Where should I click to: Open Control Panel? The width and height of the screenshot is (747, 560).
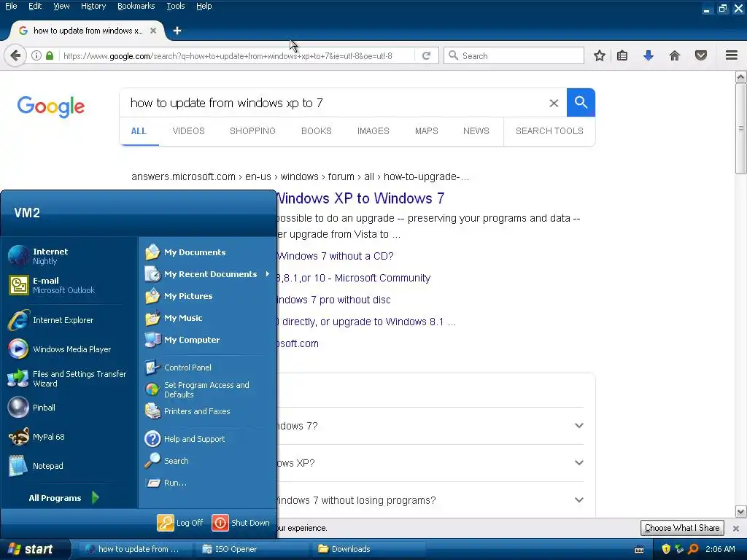[x=179, y=367]
